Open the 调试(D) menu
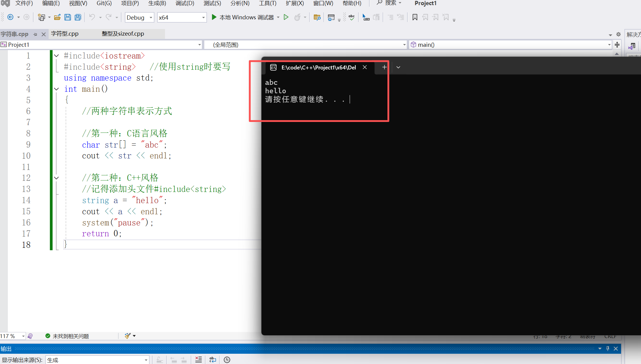Image resolution: width=641 pixels, height=364 pixels. (x=185, y=3)
